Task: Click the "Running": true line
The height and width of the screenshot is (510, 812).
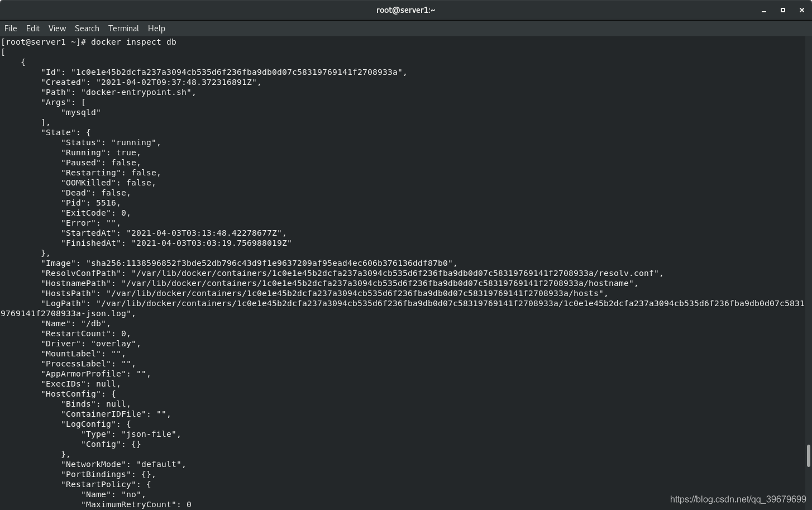Action: click(101, 152)
